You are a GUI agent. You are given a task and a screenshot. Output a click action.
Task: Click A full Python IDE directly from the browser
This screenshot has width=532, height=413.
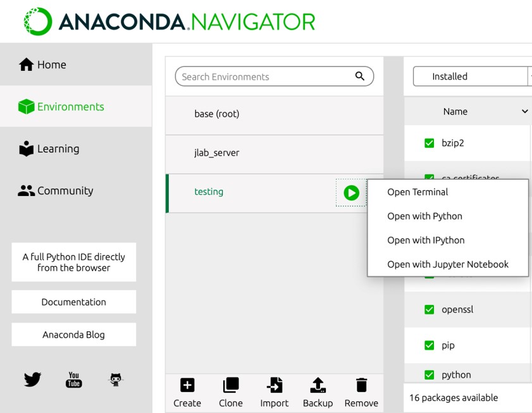(x=73, y=262)
